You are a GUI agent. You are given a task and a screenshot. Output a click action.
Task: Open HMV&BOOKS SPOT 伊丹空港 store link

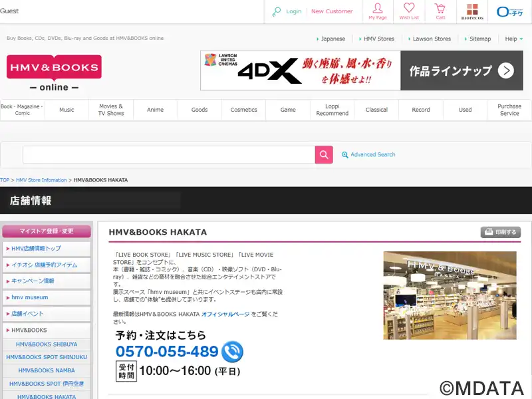pos(47,384)
